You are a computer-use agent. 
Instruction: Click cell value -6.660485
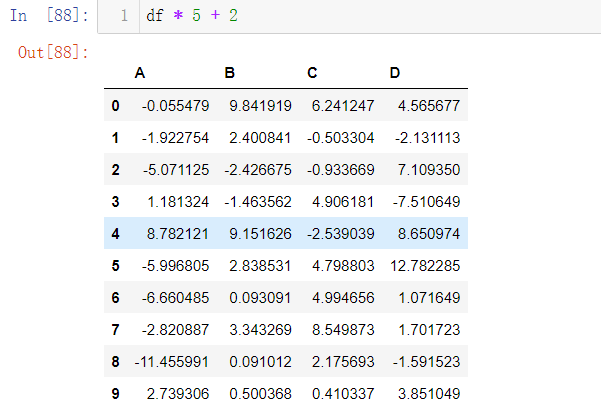[x=176, y=298]
